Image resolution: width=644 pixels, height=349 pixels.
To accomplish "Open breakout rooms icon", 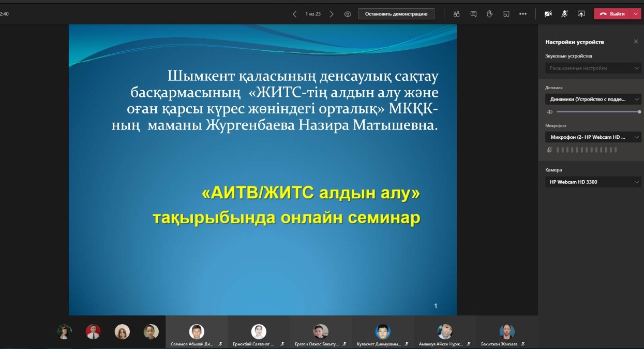I will [x=506, y=14].
